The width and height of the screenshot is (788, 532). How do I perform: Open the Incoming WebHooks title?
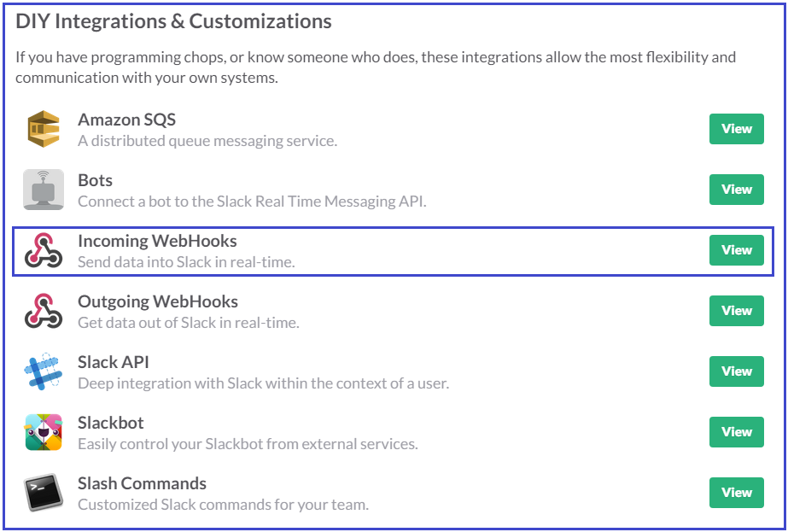(x=157, y=241)
